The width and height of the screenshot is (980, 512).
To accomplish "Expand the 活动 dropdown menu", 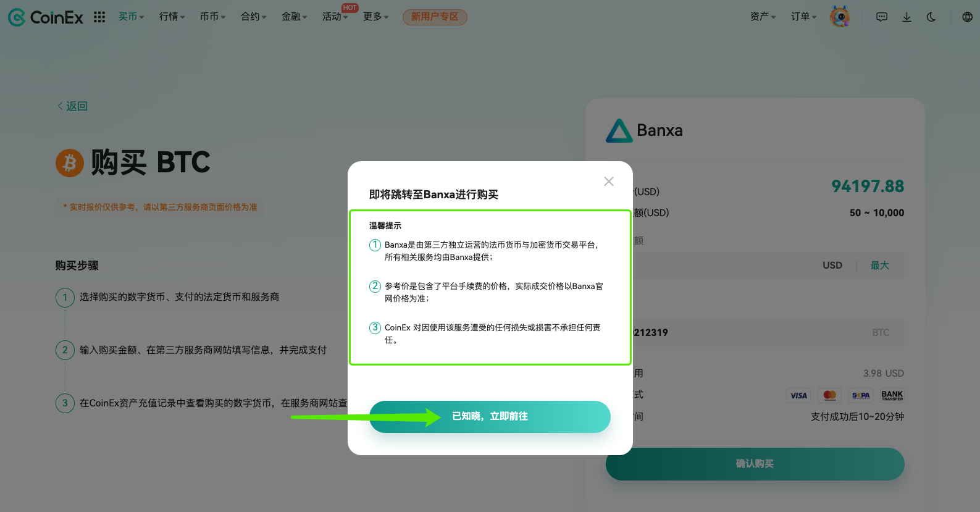I will pos(335,17).
